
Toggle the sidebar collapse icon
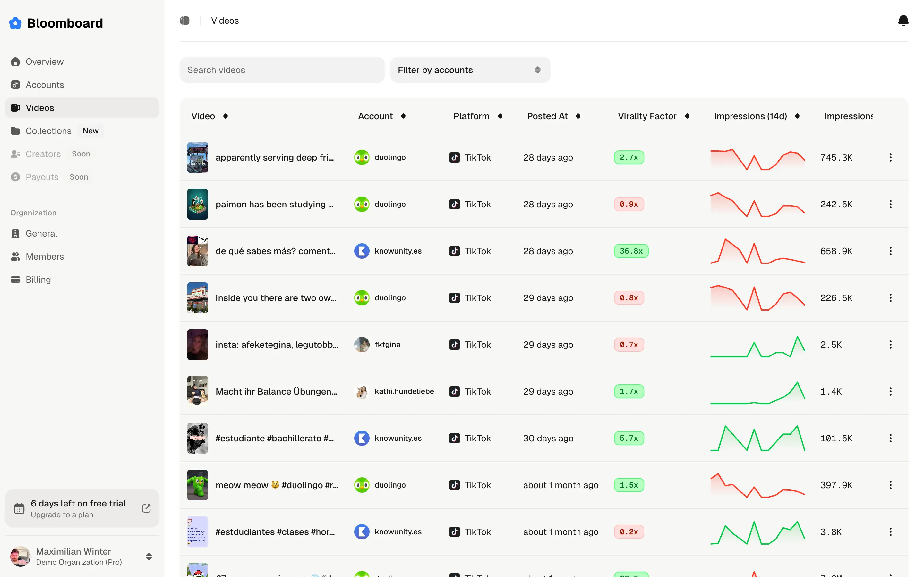185,21
